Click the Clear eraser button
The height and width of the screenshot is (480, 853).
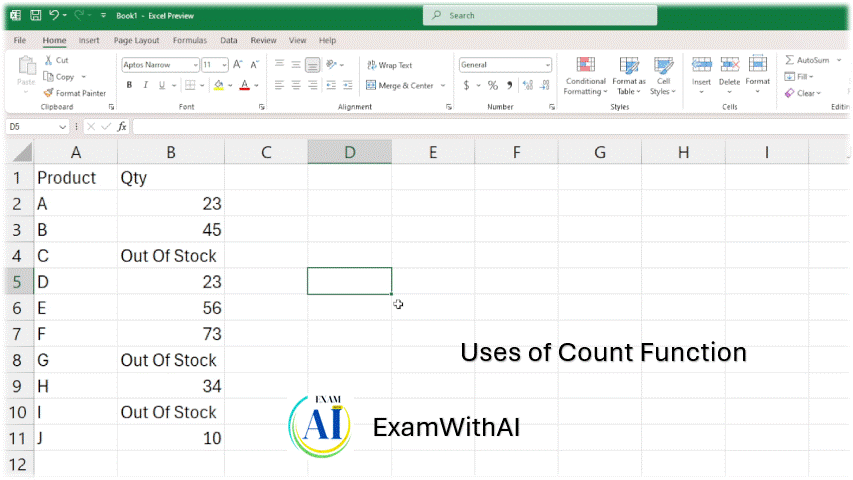[x=802, y=93]
